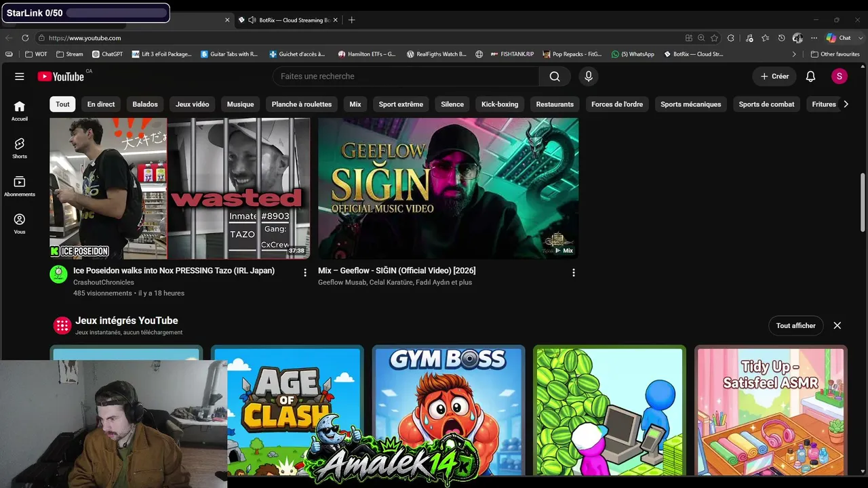Open the Other favourites folder
868x488 pixels.
pyautogui.click(x=835, y=54)
